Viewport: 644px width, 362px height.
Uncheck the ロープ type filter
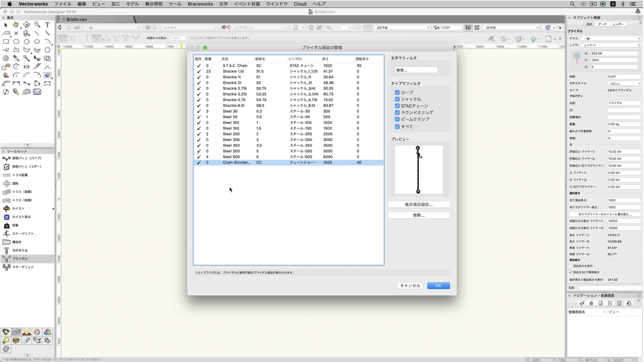pyautogui.click(x=397, y=92)
